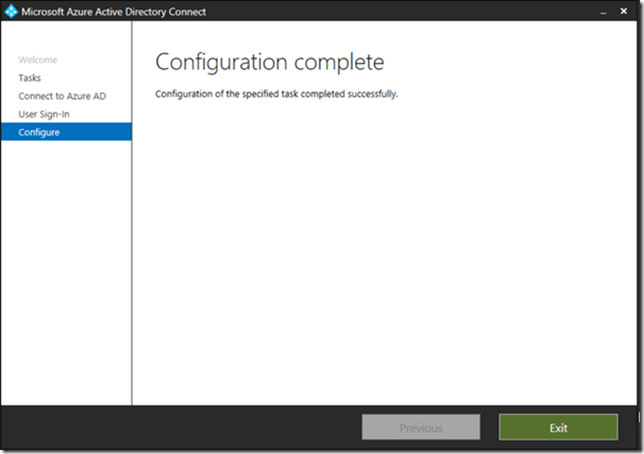Open the Connect to Azure AD step

61,96
